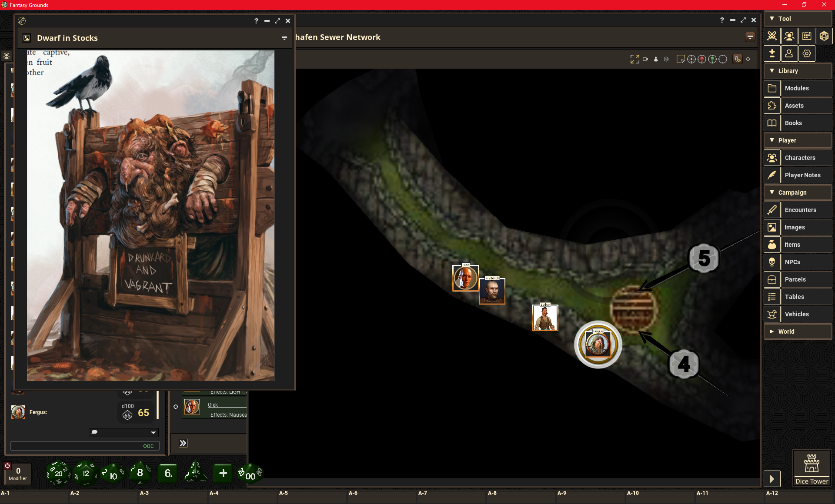
Task: Open the Parcels list
Action: tap(798, 279)
